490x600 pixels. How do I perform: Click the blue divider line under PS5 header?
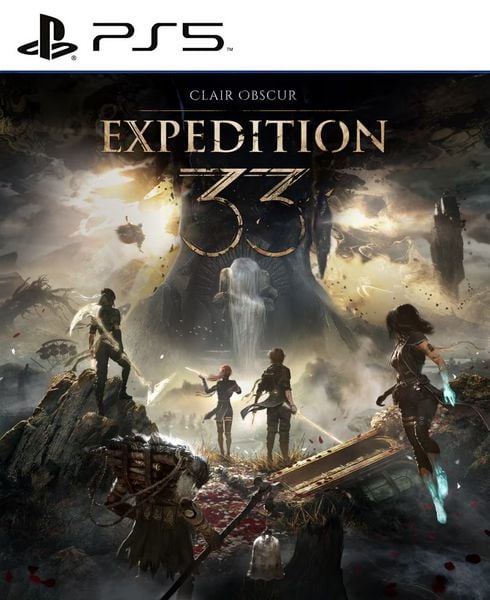tap(245, 71)
